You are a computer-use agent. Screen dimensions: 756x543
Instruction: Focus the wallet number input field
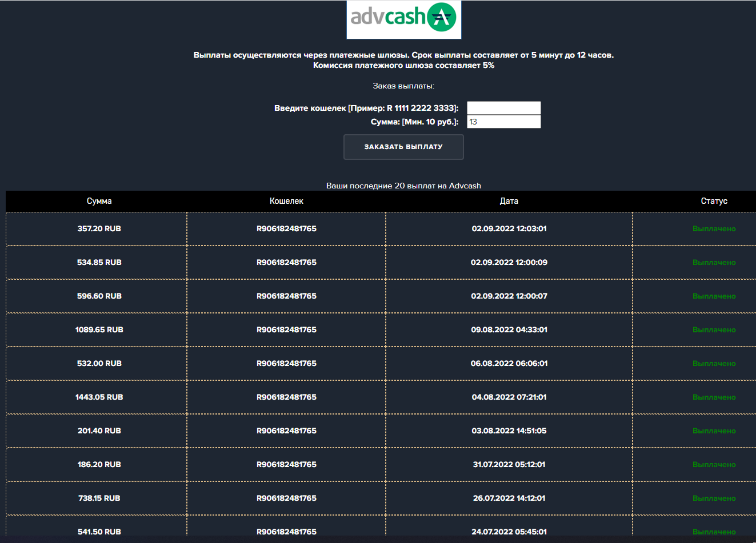tap(504, 108)
